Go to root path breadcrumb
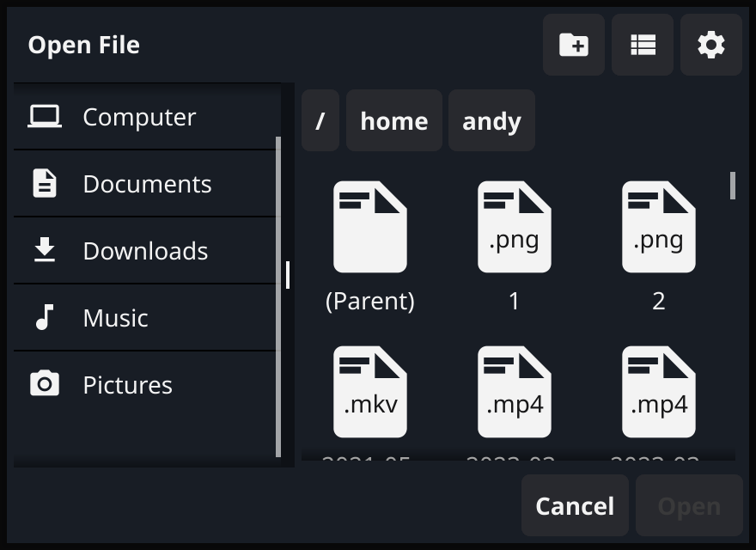Image resolution: width=756 pixels, height=550 pixels. (320, 121)
